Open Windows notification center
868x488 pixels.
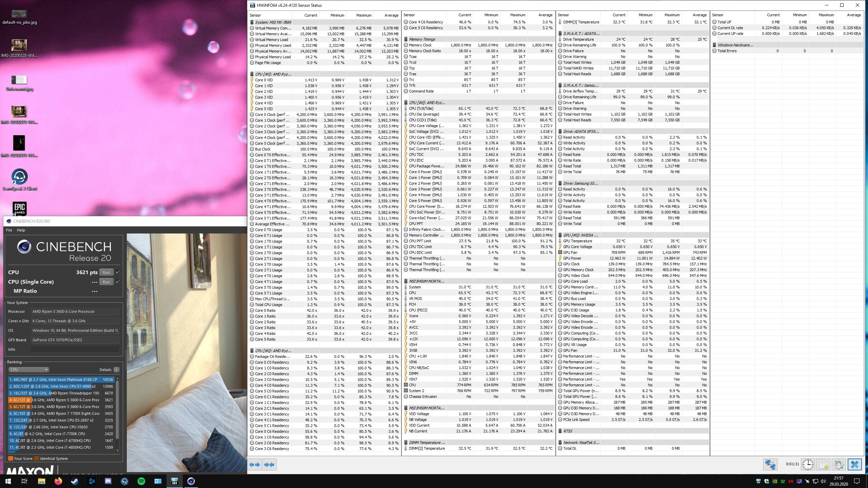pos(857,481)
